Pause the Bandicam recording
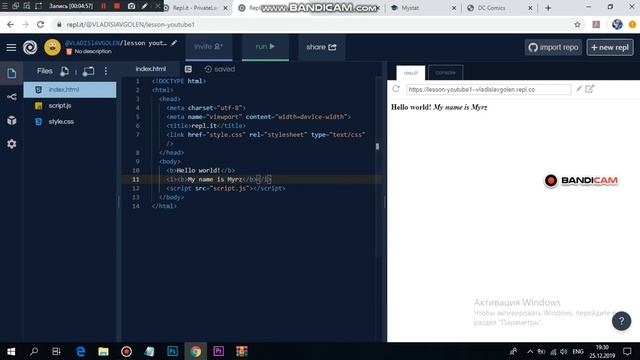640x360 pixels. pyautogui.click(x=103, y=6)
